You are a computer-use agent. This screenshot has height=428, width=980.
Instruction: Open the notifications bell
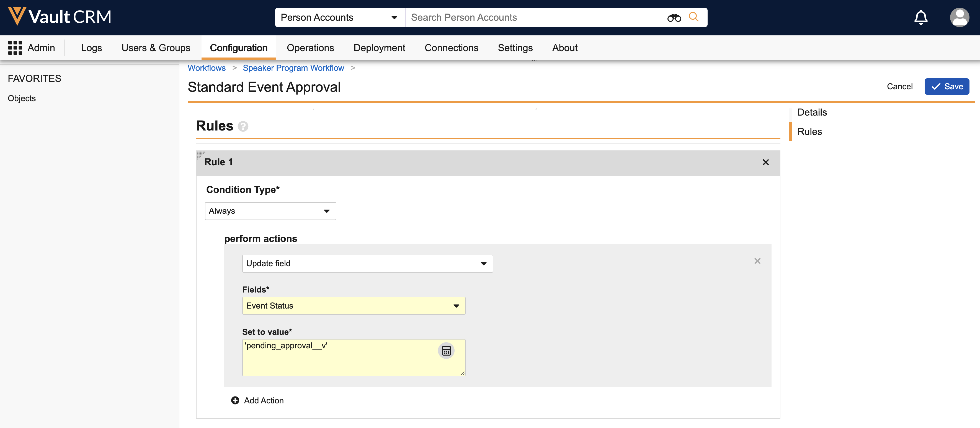(x=921, y=17)
